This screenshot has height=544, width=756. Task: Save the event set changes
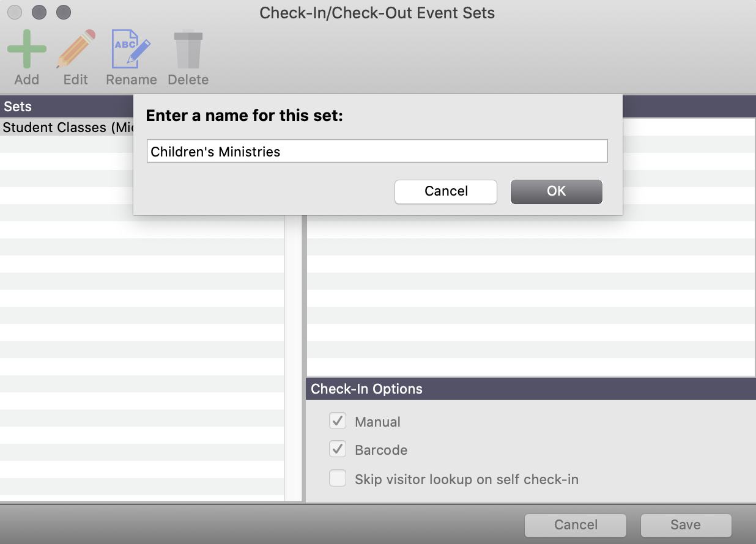pyautogui.click(x=686, y=524)
